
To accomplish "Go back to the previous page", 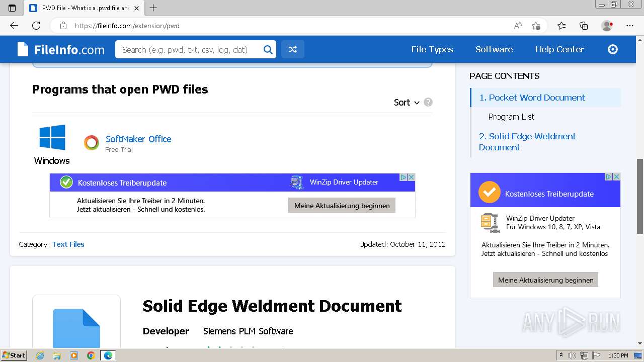I will pyautogui.click(x=14, y=26).
